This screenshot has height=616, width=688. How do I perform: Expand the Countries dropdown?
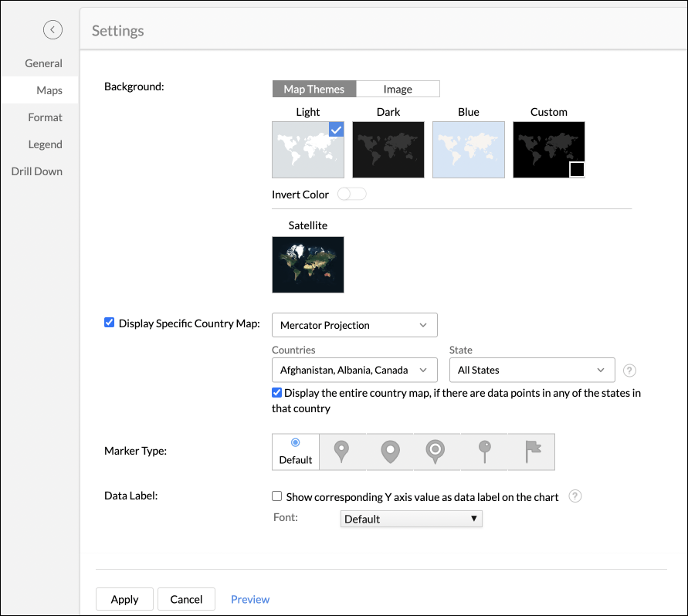tap(354, 370)
